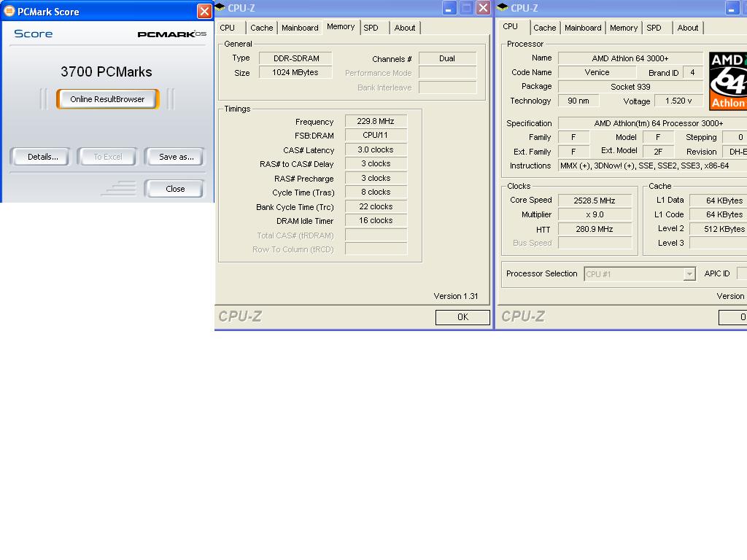Click the AMD Athlon 64 logo
Screen dimensions: 747x560
727,80
